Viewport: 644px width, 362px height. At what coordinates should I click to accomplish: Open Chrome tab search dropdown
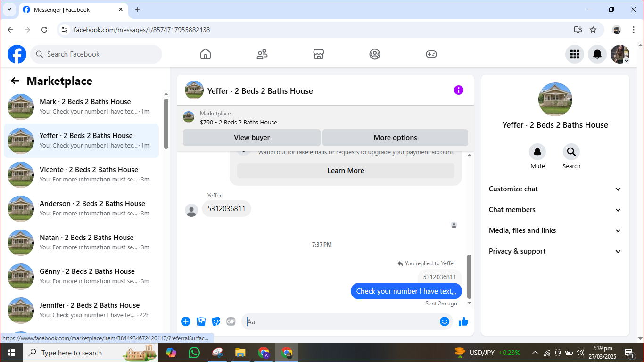point(9,9)
